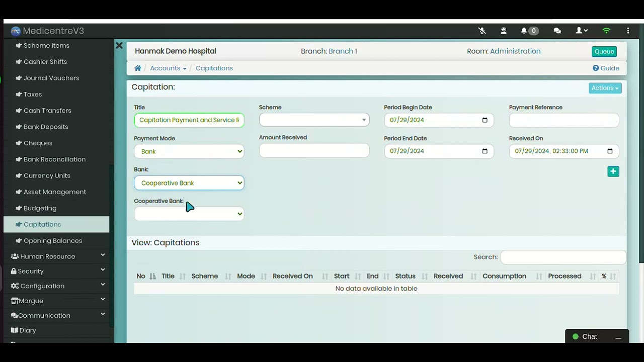Open the Scheme dropdown

tap(314, 120)
